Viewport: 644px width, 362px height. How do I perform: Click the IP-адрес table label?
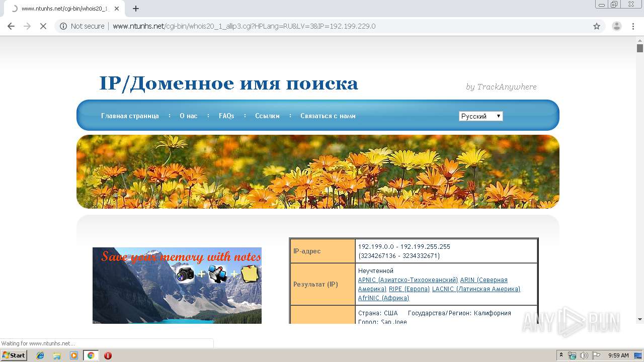point(307,251)
